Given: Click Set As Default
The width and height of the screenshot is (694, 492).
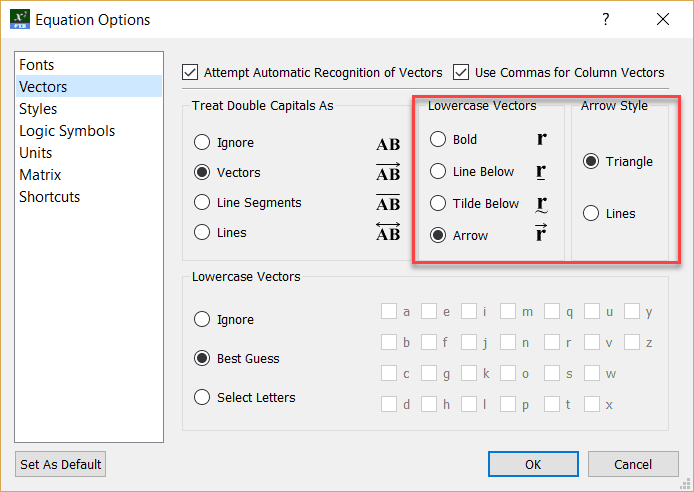Looking at the screenshot, I should 61,464.
